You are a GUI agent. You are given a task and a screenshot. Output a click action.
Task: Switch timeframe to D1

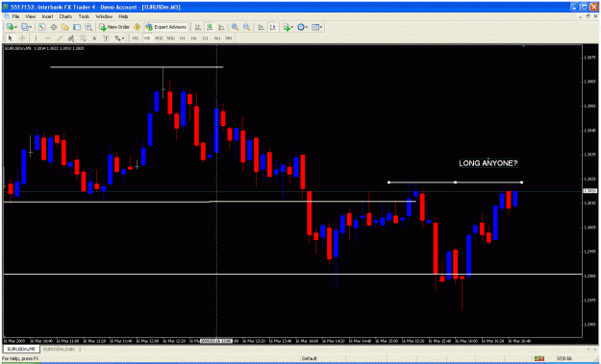(206, 38)
